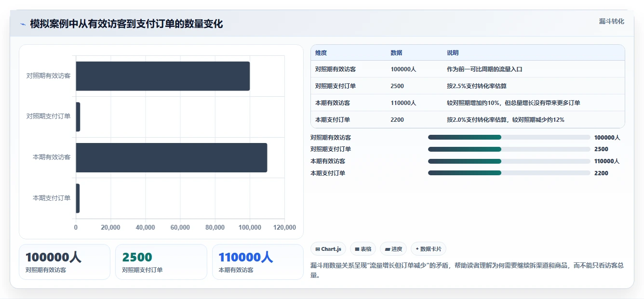The height and width of the screenshot is (299, 644).
Task: Click the 对照期有效访客 progress row label
Action: tap(331, 137)
